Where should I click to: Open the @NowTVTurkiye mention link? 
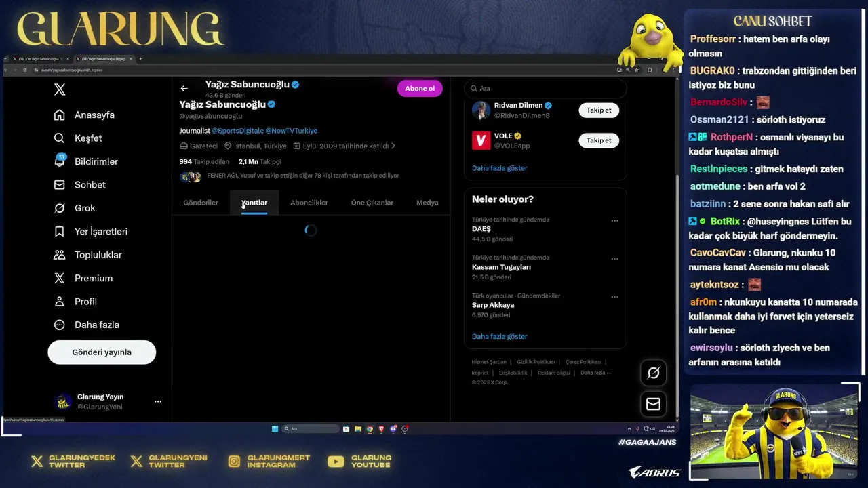(x=291, y=131)
